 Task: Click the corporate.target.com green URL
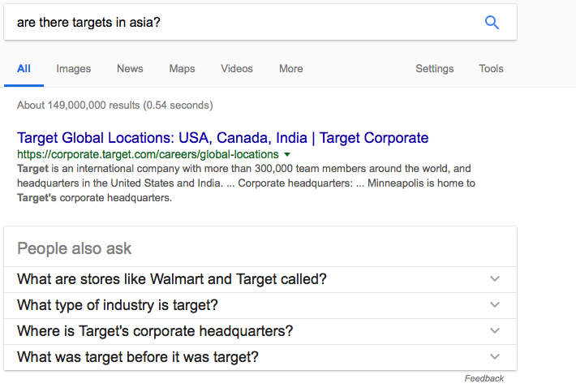click(148, 154)
